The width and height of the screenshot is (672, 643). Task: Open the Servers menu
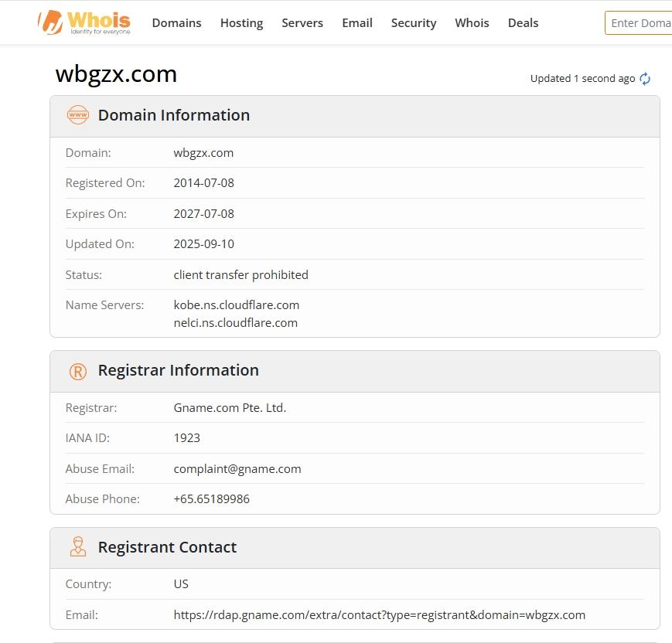click(x=302, y=22)
